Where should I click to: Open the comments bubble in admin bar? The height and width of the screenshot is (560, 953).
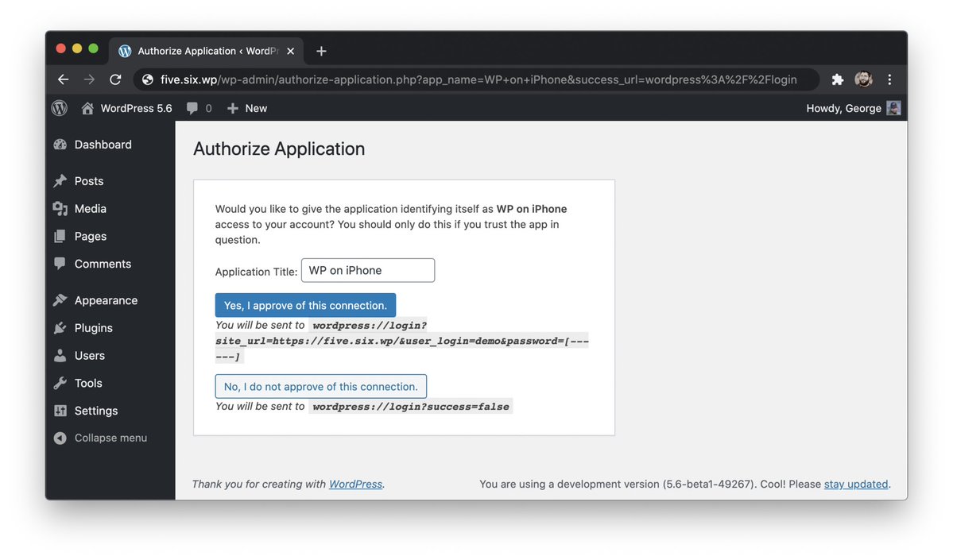pyautogui.click(x=200, y=108)
